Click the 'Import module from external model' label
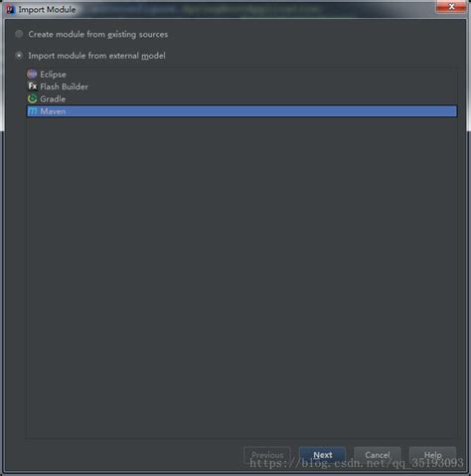The width and height of the screenshot is (471, 476). coord(96,56)
